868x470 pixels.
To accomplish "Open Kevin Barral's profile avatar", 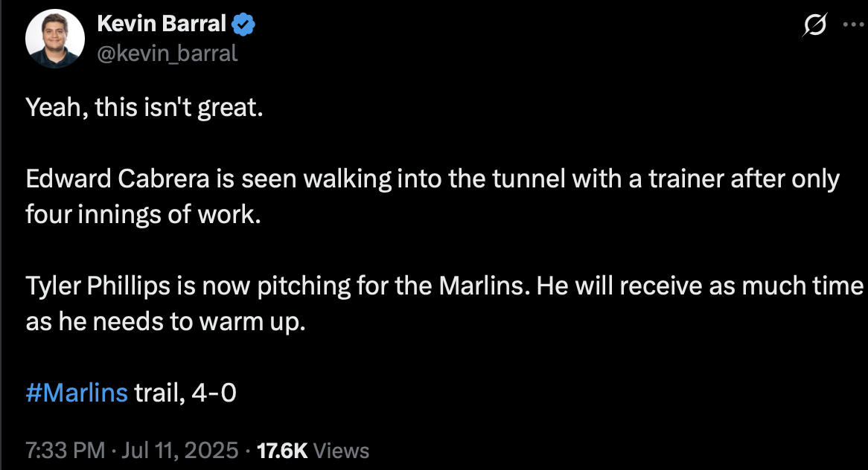I will tap(54, 39).
